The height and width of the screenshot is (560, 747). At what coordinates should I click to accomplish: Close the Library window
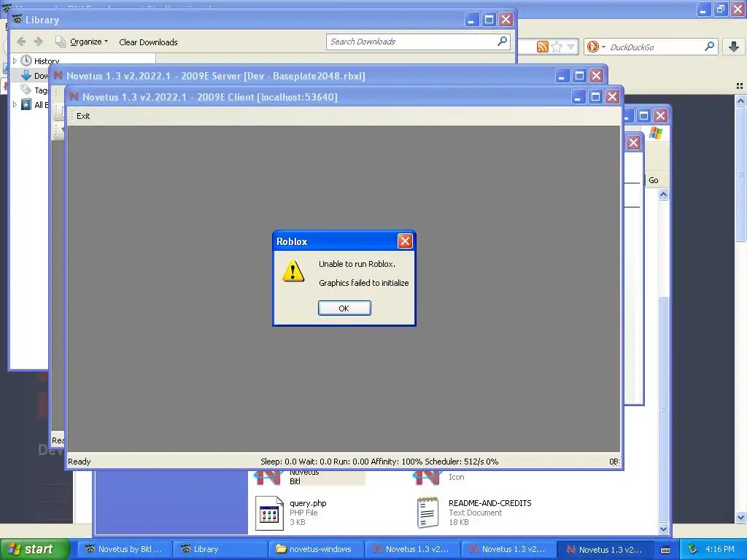pos(506,20)
